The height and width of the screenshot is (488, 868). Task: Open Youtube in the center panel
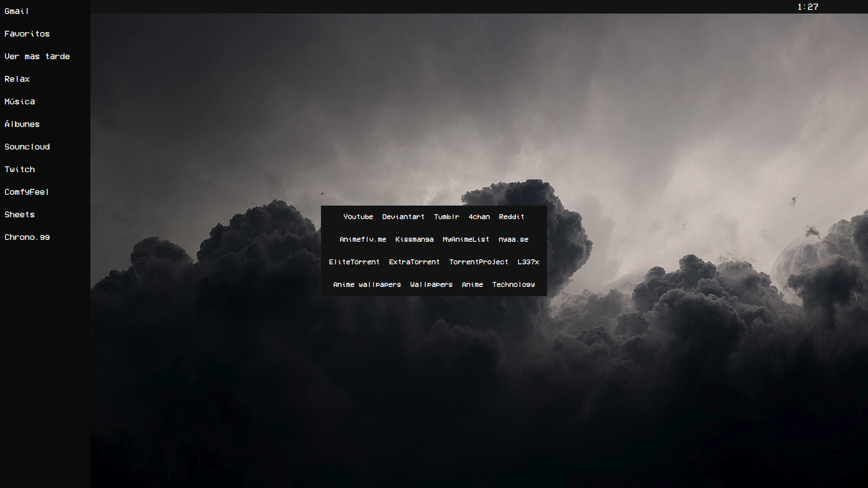point(358,217)
